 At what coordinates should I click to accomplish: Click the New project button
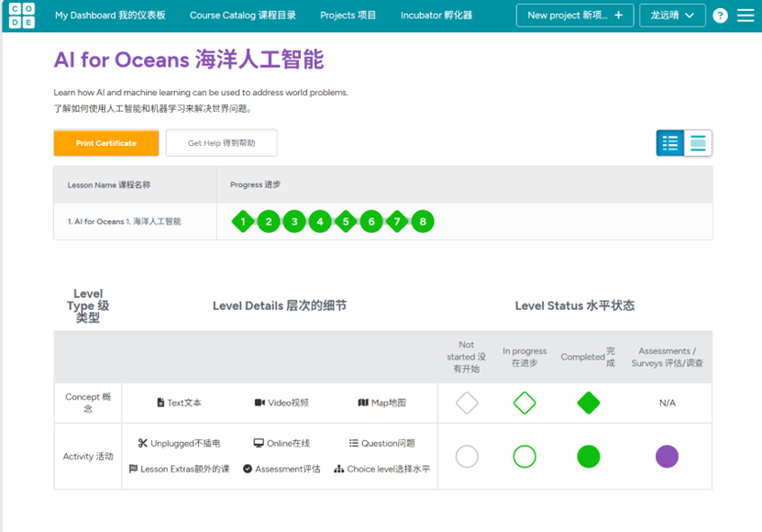575,16
